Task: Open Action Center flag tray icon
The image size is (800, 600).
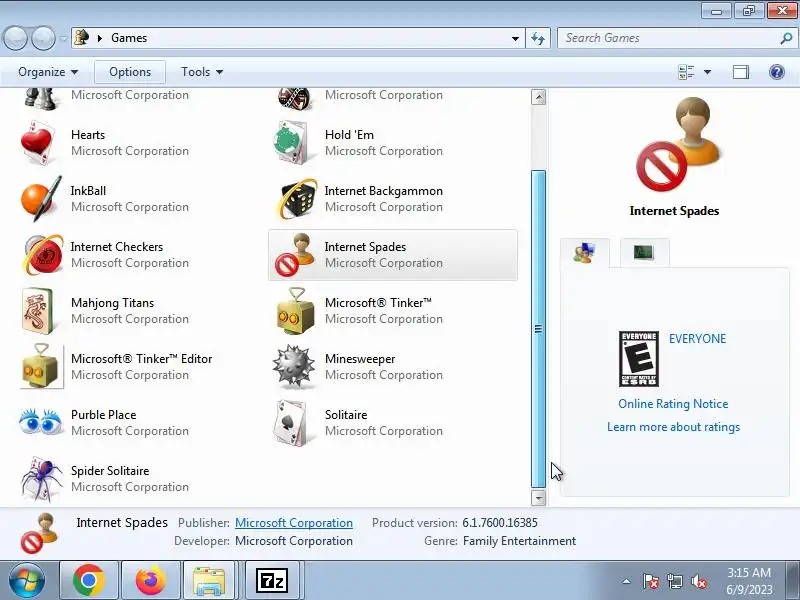Action: [x=651, y=581]
